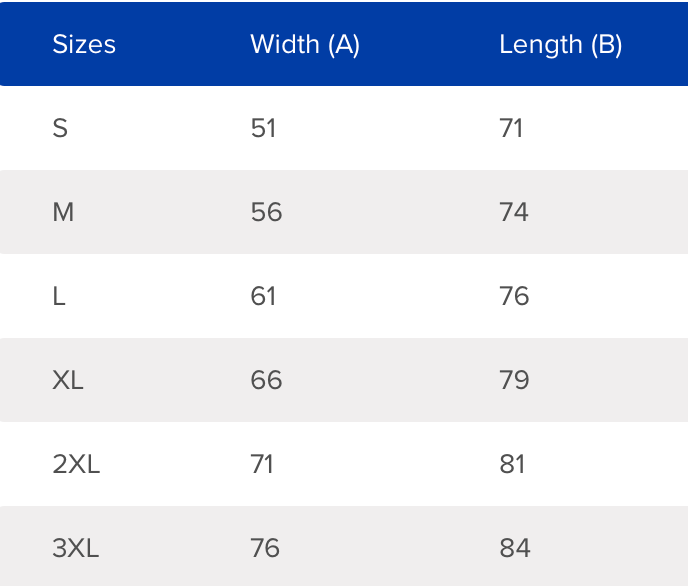
Task: Click length value 79 for size XL
Action: click(514, 380)
